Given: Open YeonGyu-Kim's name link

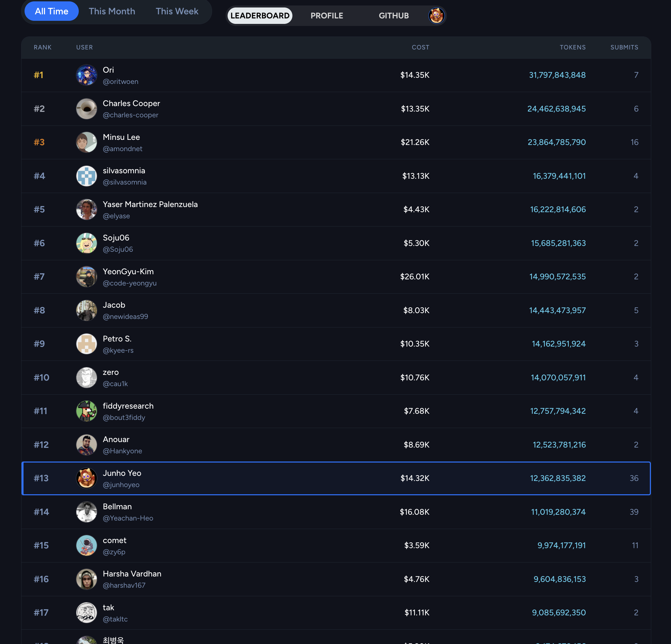Looking at the screenshot, I should (128, 271).
